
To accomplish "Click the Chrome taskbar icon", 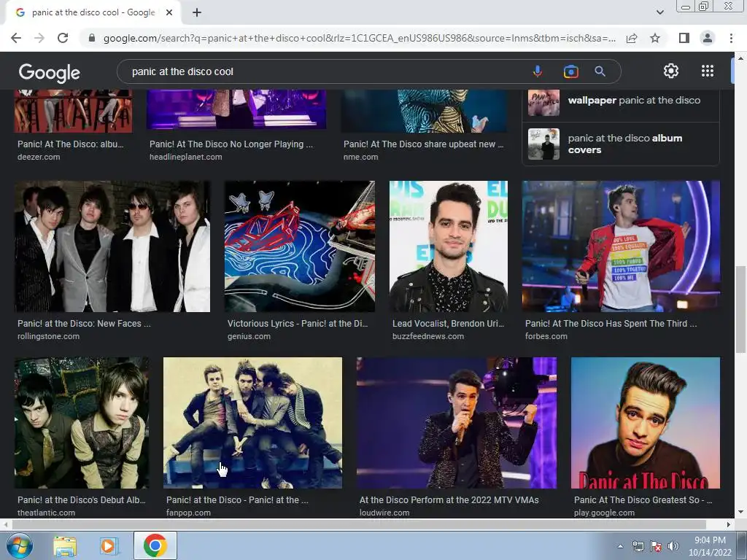I will 155,545.
